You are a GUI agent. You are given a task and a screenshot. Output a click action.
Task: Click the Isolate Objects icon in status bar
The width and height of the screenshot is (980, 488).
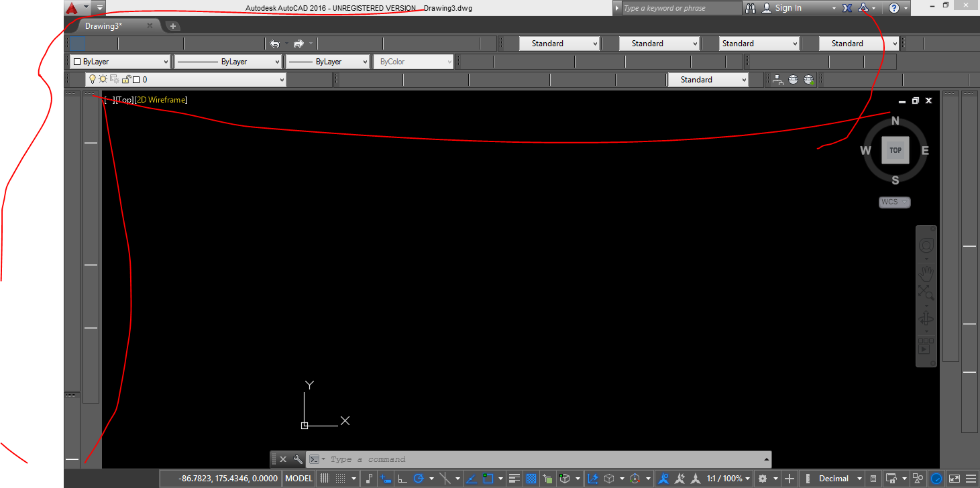pos(918,479)
